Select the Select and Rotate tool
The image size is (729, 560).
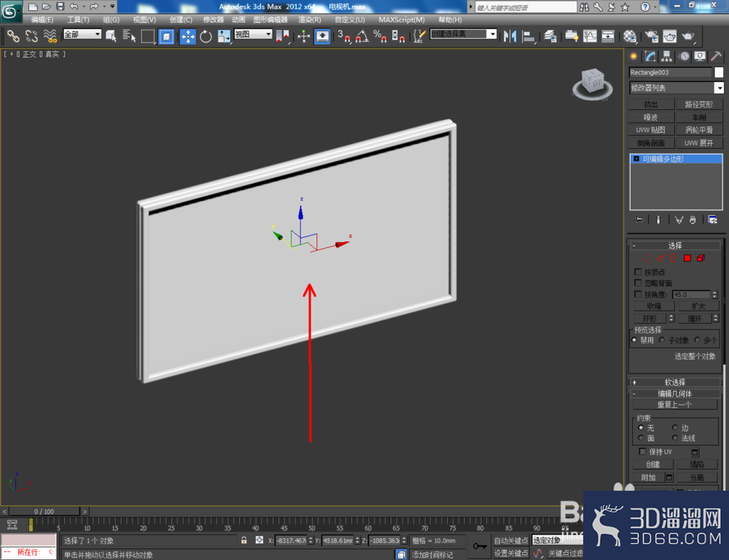[x=206, y=36]
